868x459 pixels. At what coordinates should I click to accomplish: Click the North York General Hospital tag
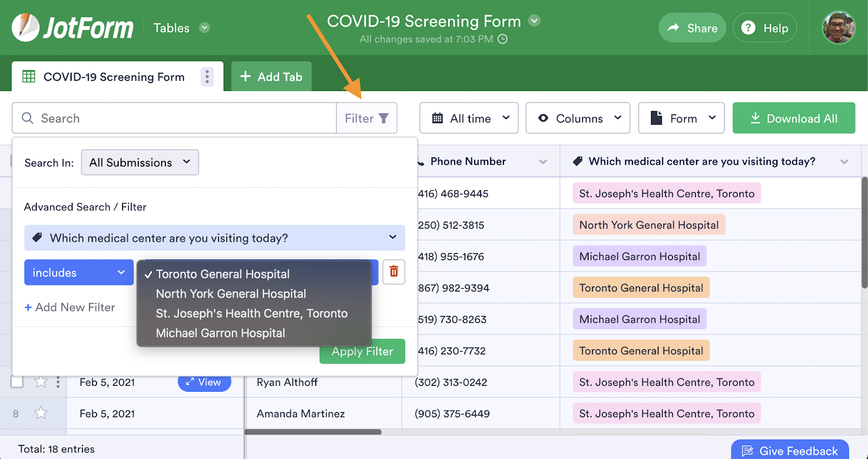[x=649, y=225]
